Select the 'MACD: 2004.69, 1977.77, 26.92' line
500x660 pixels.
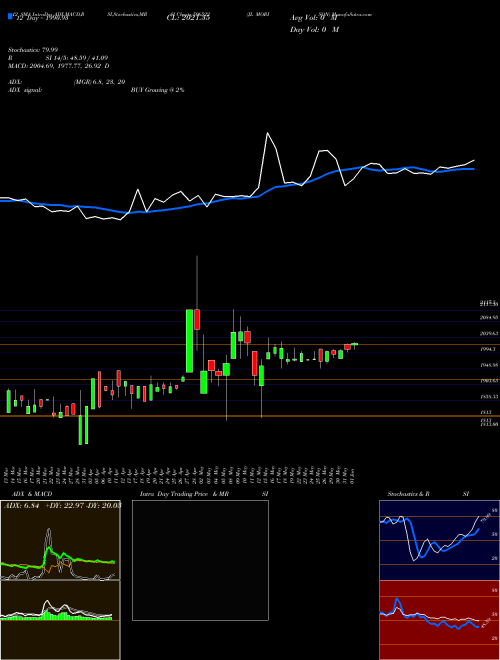tap(59, 66)
